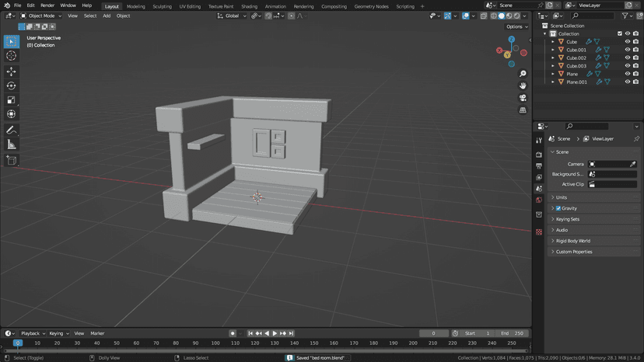Open the Playback popover in timeline

click(33, 334)
